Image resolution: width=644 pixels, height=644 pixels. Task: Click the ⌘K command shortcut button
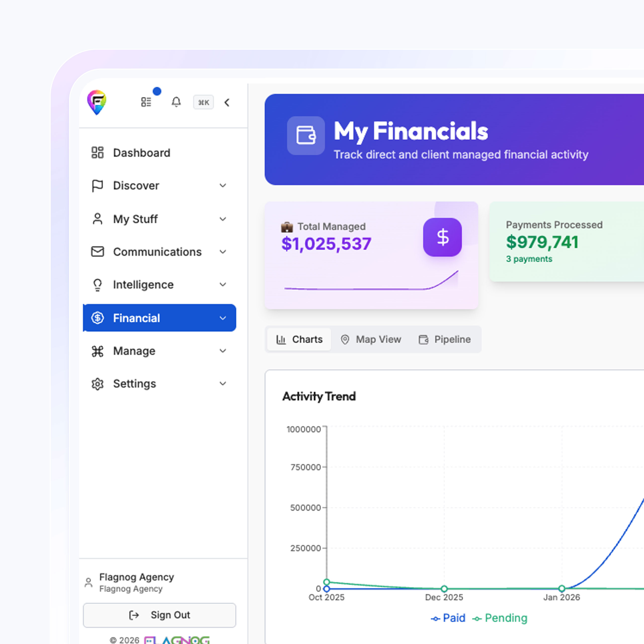point(203,102)
